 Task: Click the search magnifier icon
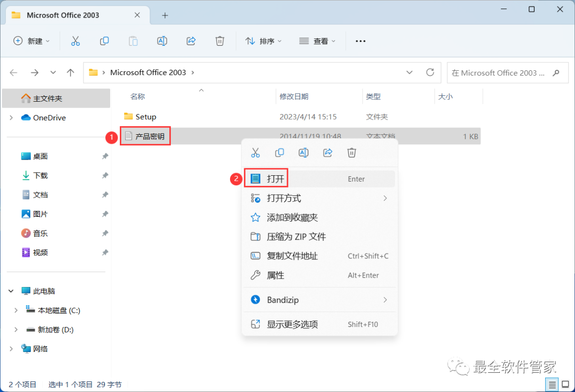tap(556, 72)
